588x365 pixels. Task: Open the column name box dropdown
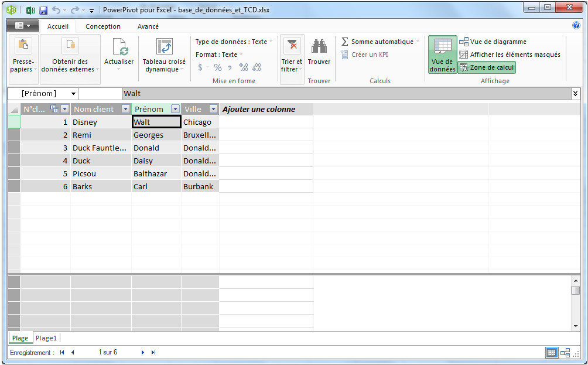point(74,93)
